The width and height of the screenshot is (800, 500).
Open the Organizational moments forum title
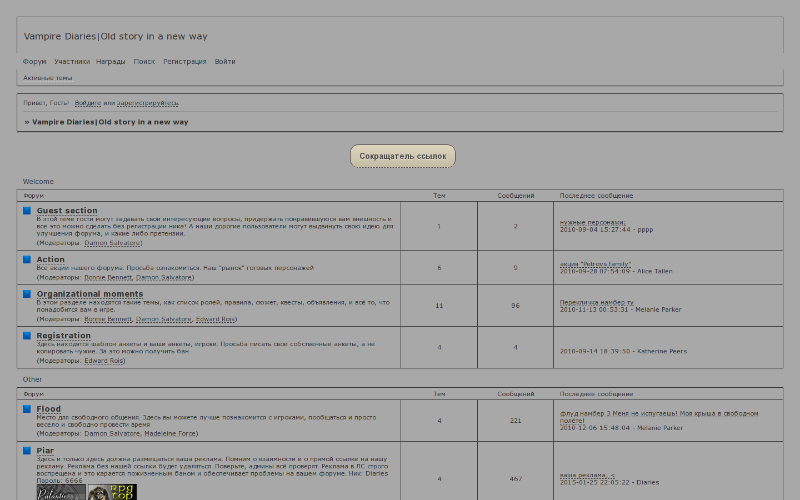(90, 294)
